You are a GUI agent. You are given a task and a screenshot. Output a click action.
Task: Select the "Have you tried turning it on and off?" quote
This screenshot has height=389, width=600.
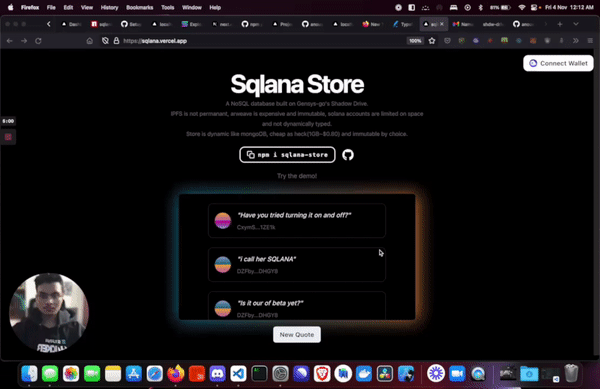click(x=297, y=221)
